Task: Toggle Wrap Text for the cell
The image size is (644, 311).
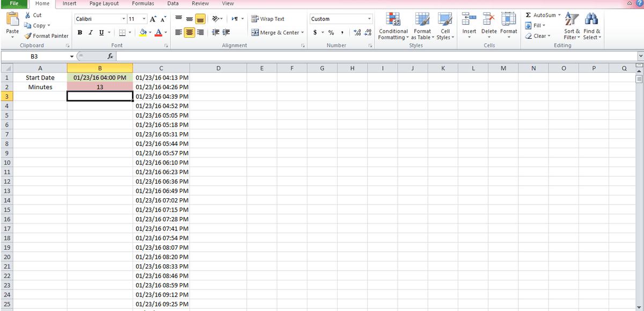Action: click(268, 19)
